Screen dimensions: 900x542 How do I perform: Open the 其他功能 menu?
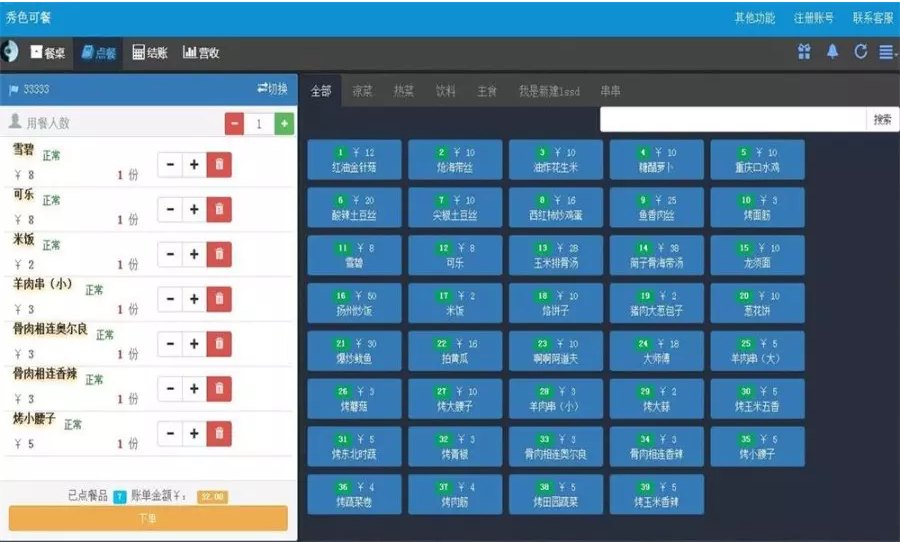point(755,18)
